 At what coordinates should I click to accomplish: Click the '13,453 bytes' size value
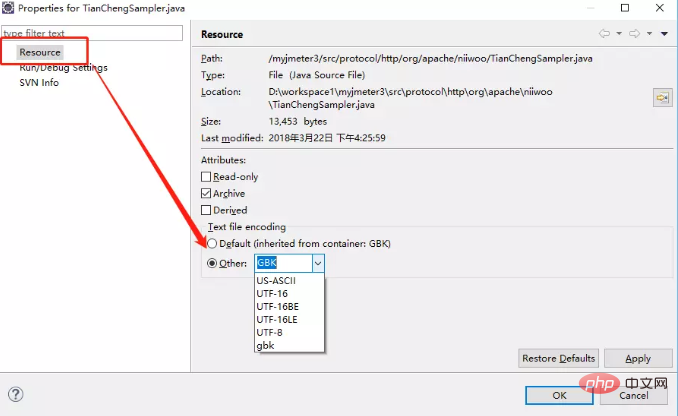297,122
